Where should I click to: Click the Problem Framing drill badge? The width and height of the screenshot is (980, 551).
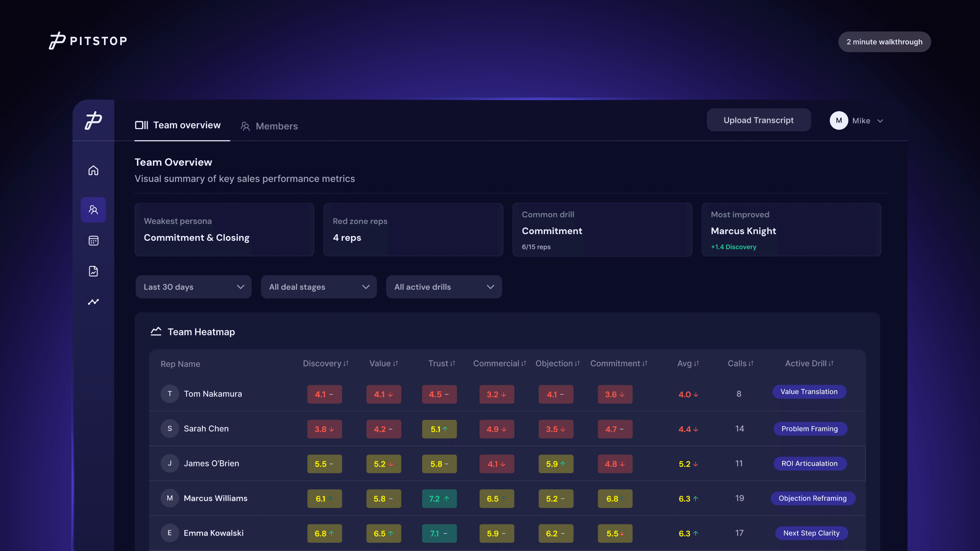tap(810, 429)
